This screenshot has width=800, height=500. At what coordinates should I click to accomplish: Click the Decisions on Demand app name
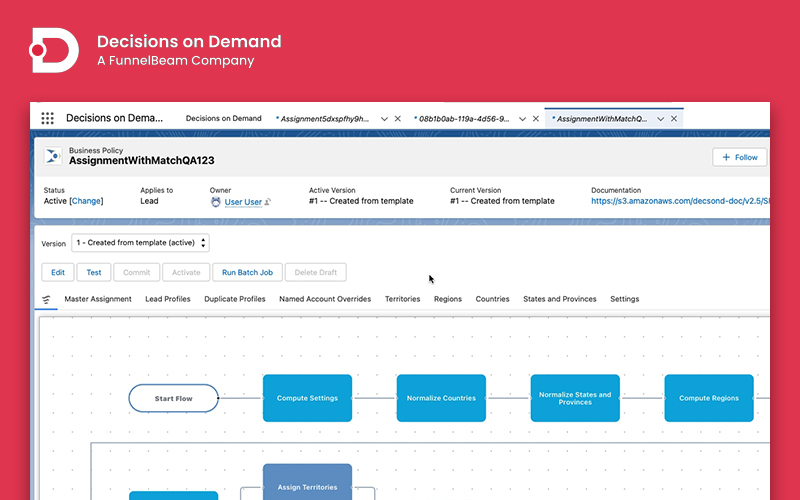point(115,118)
